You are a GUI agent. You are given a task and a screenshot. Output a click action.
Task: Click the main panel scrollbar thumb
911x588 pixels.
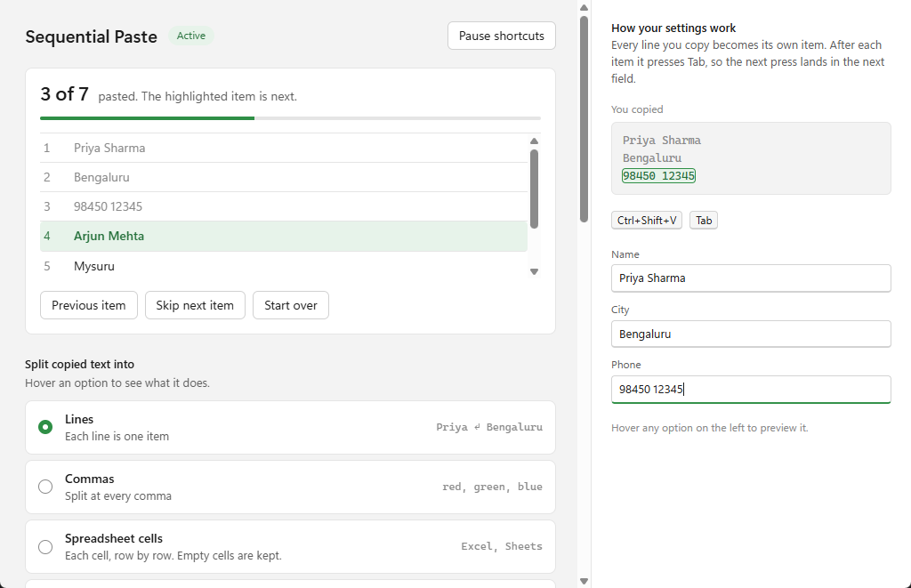coord(584,119)
